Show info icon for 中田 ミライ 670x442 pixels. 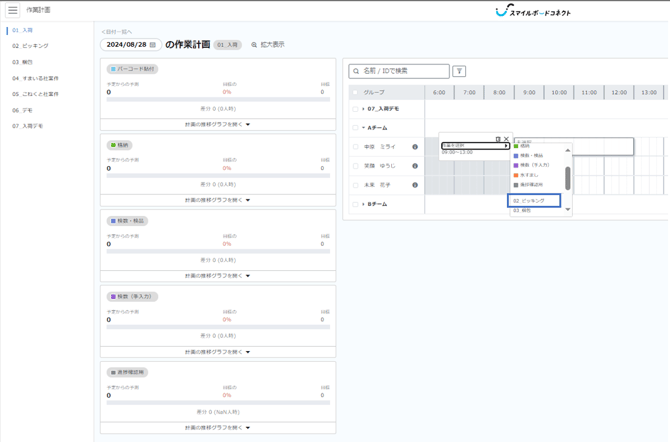[x=415, y=147]
